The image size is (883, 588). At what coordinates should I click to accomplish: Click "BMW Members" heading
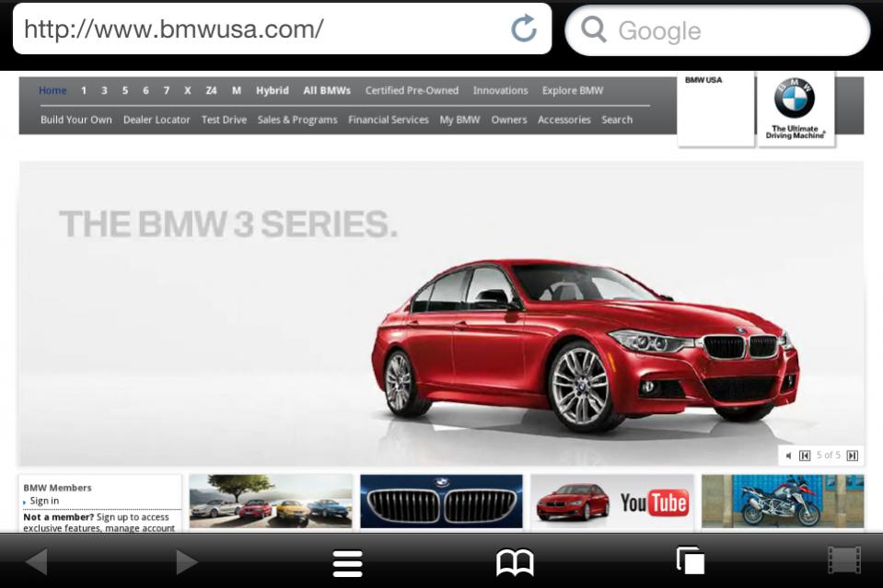[57, 488]
